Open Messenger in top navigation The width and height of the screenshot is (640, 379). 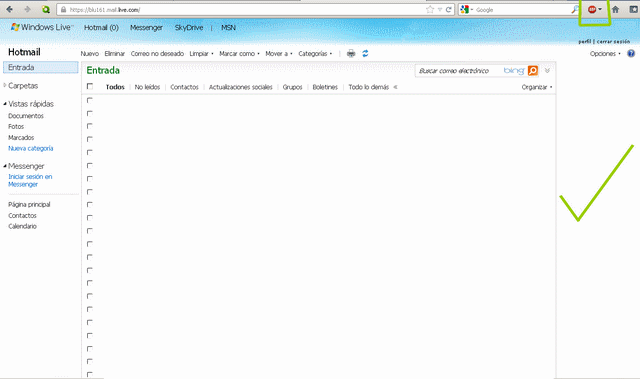click(x=146, y=27)
